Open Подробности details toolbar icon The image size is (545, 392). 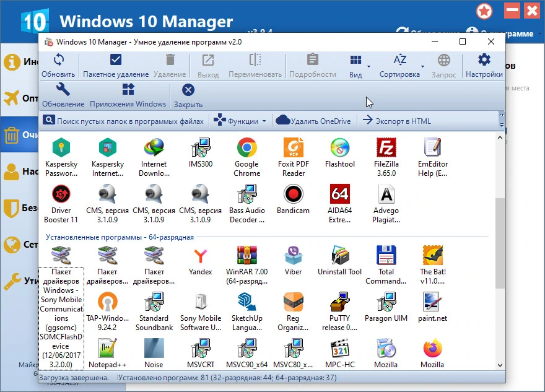pos(313,66)
